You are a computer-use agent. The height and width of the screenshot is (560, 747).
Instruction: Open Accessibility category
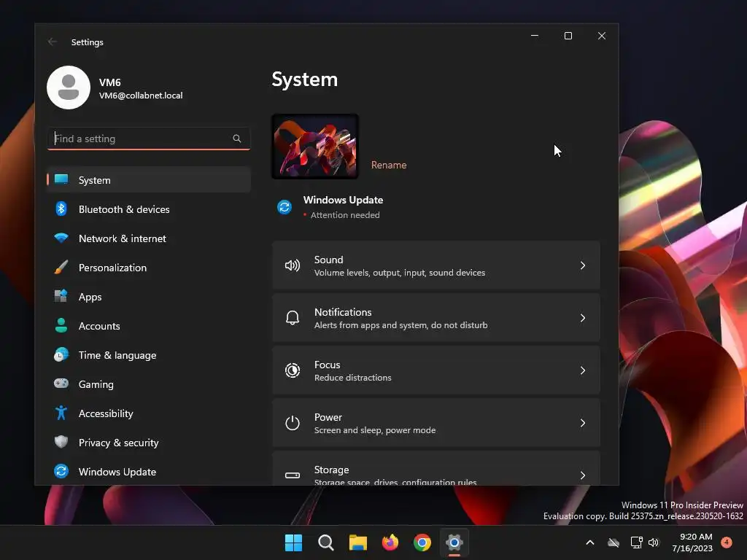point(149,413)
